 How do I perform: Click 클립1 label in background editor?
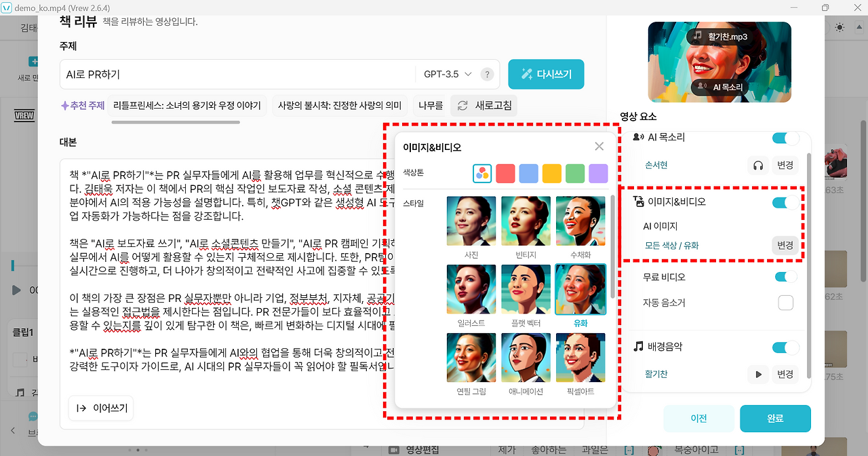pyautogui.click(x=23, y=333)
